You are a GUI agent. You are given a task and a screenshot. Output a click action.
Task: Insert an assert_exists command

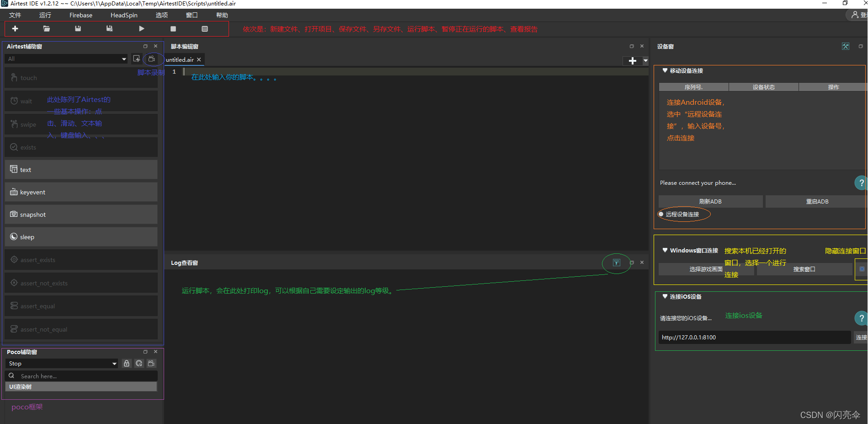click(81, 260)
